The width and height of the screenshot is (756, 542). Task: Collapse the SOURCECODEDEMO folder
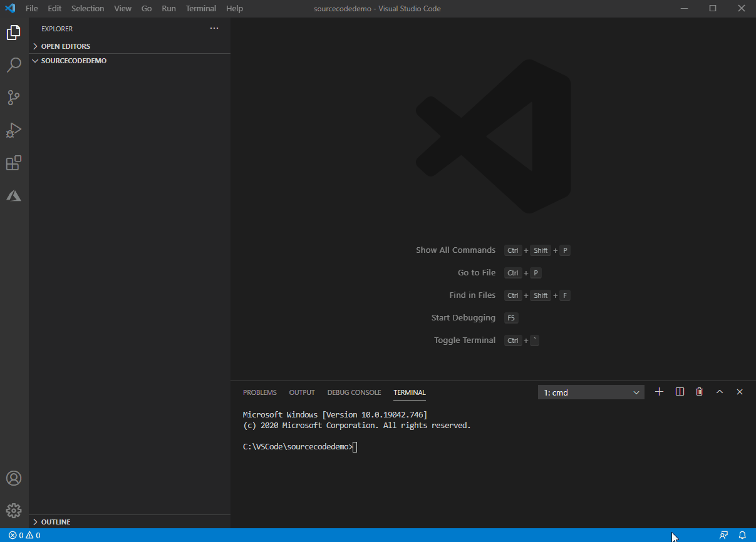(x=73, y=61)
